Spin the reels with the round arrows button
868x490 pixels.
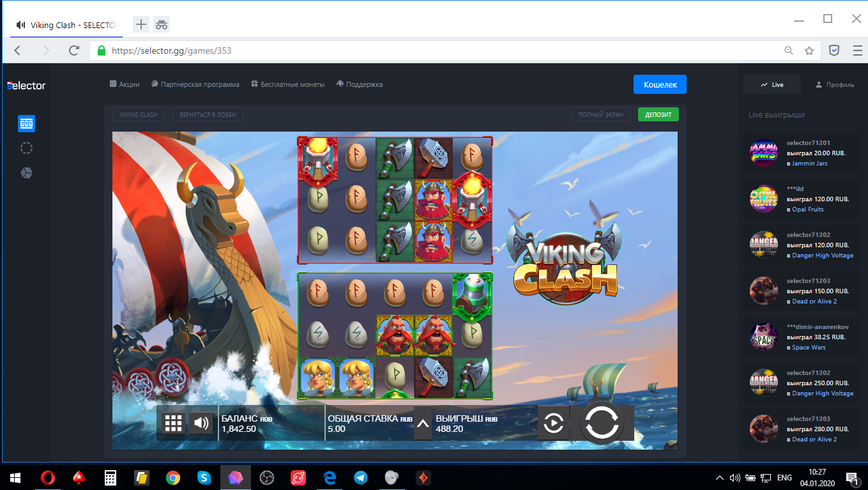coord(602,422)
